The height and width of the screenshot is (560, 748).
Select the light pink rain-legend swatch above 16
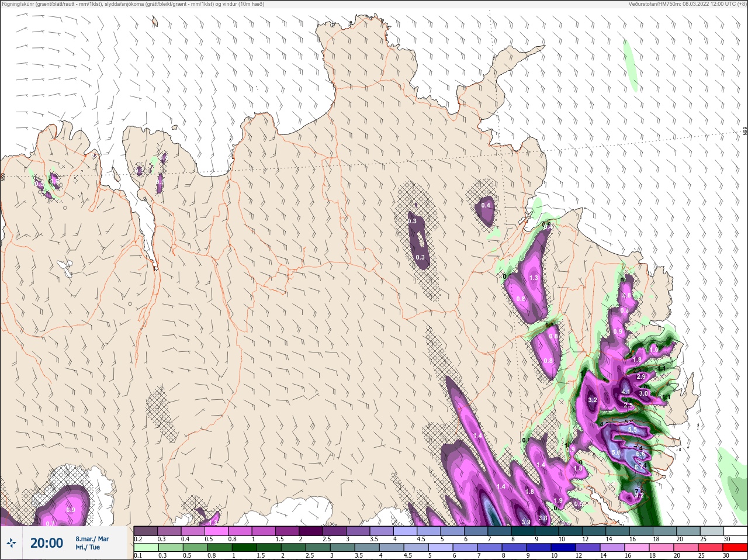[x=636, y=548]
